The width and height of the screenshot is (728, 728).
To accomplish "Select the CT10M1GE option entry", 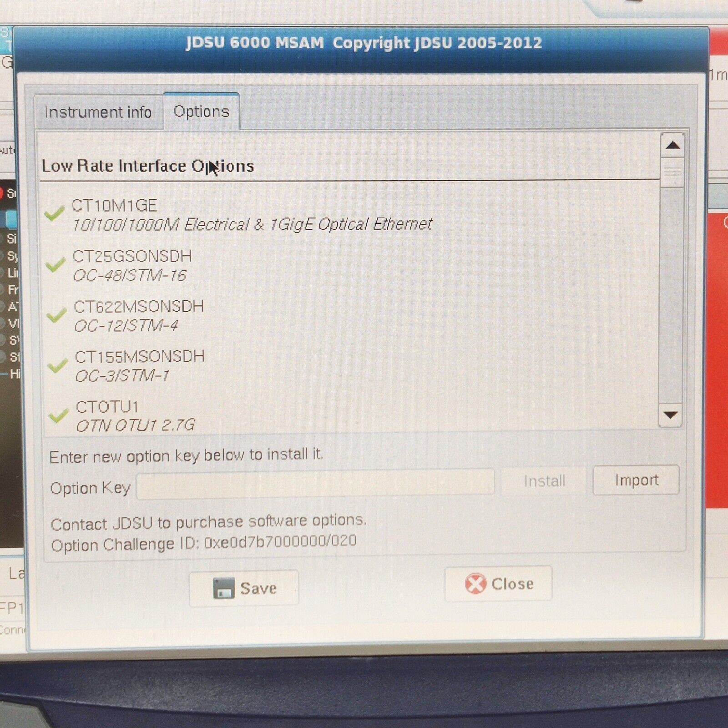I will 251,215.
